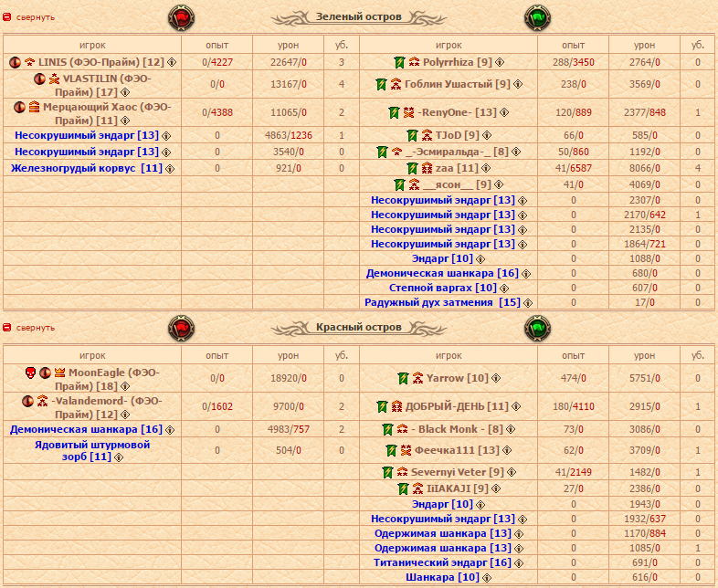This screenshot has width=718, height=588.
Task: Open player profile LINIS (ФЭО-Прайм)
Action: coord(101,62)
